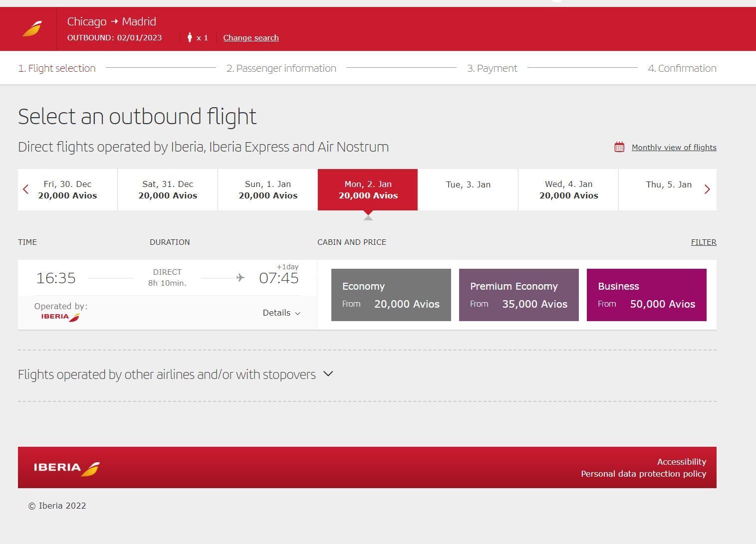Select Business fare from 50,000 Avios
The width and height of the screenshot is (756, 544).
pos(646,295)
